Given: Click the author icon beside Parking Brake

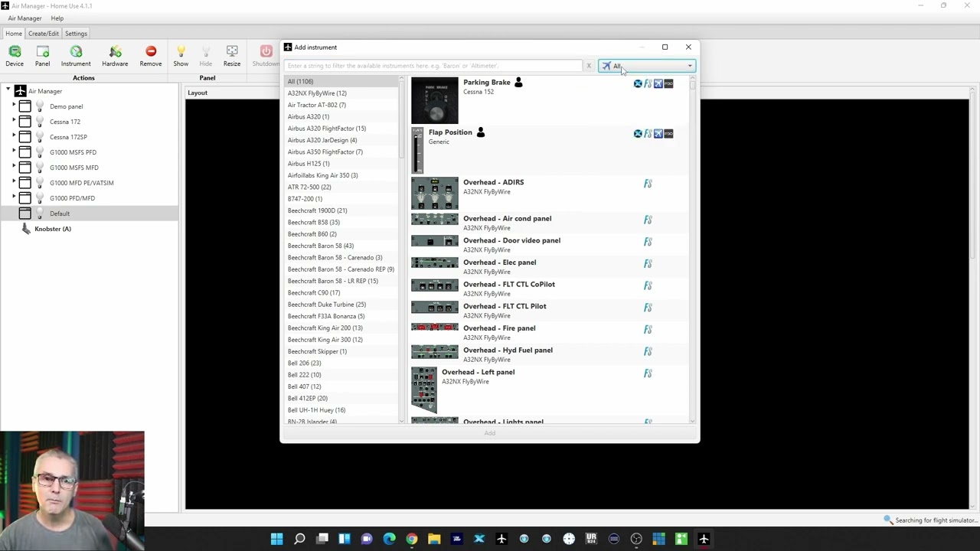Looking at the screenshot, I should (x=518, y=83).
